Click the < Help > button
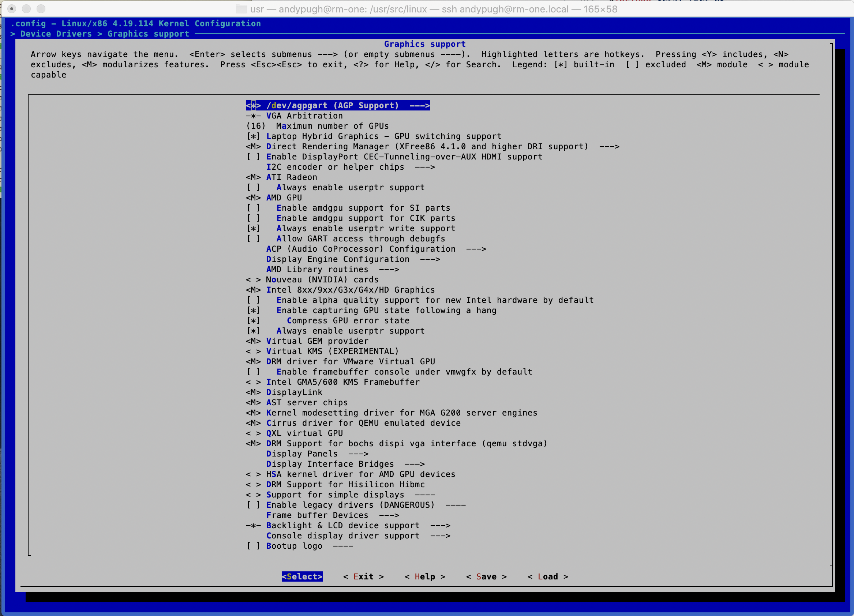This screenshot has height=616, width=854. point(425,576)
